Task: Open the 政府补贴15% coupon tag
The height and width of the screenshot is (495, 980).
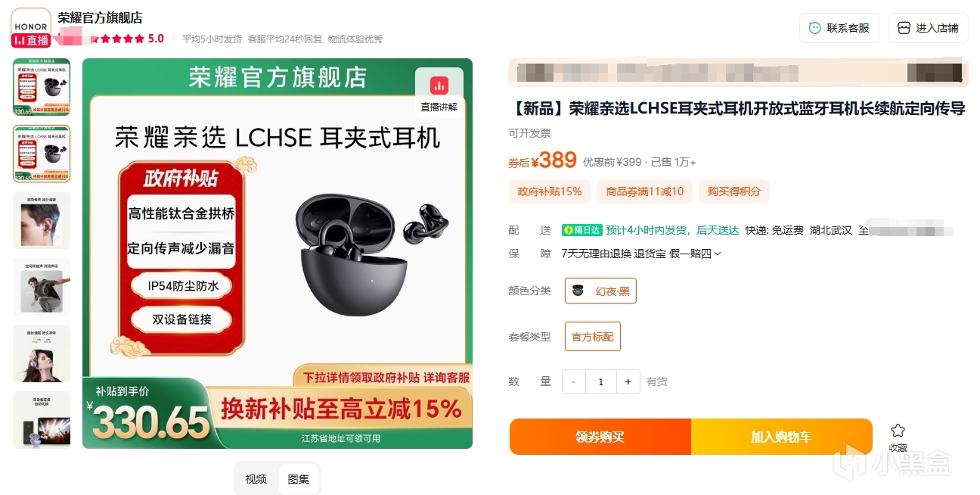Action: point(550,191)
